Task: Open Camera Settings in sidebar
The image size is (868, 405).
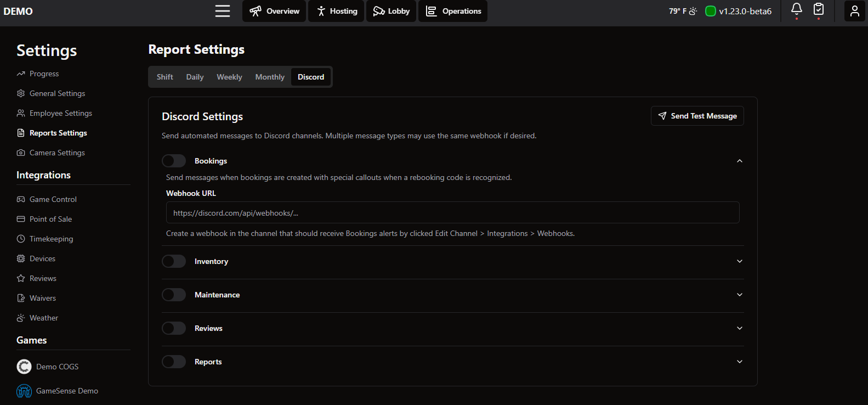Action: 57,153
